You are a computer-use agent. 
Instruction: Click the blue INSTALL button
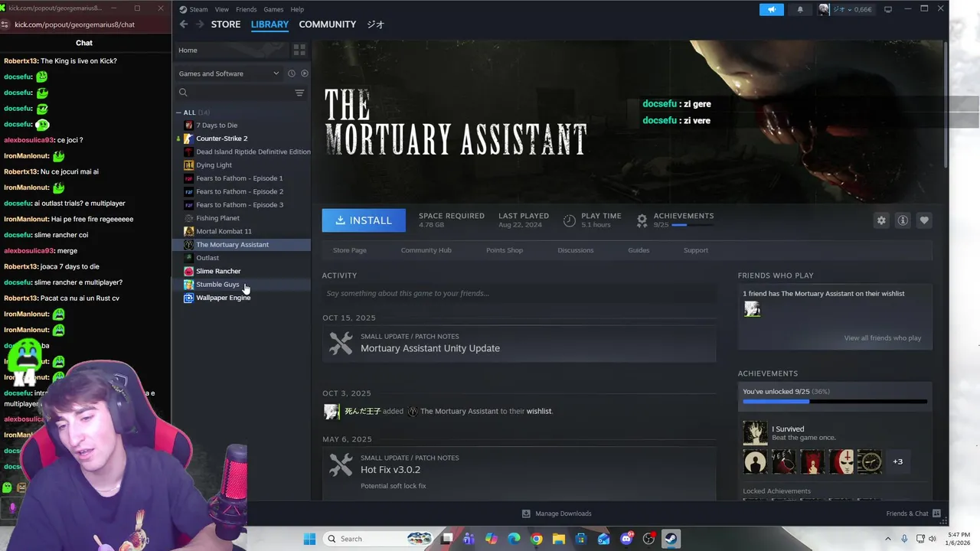(x=364, y=220)
